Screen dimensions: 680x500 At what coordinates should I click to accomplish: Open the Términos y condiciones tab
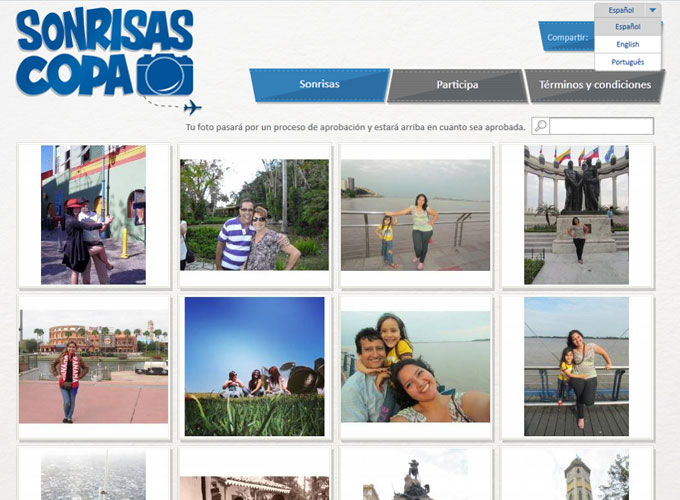coord(595,85)
